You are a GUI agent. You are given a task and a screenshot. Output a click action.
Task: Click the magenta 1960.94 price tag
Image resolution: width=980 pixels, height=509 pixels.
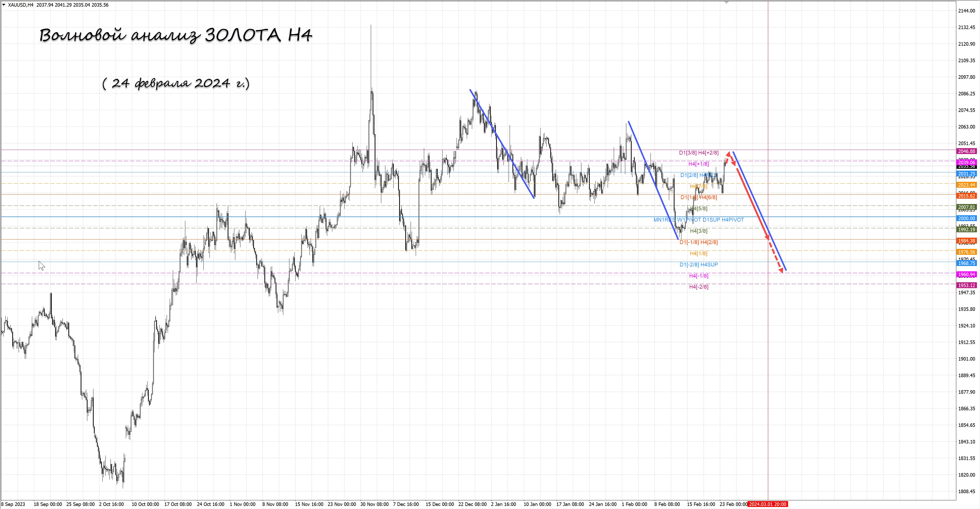click(x=966, y=274)
